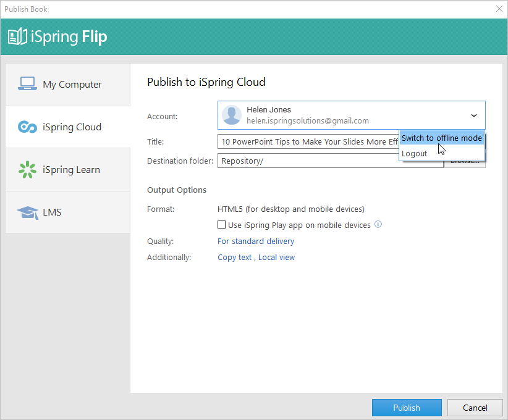Click the Publish to iSpring Cloud heading
This screenshot has height=420, width=508.
(206, 82)
